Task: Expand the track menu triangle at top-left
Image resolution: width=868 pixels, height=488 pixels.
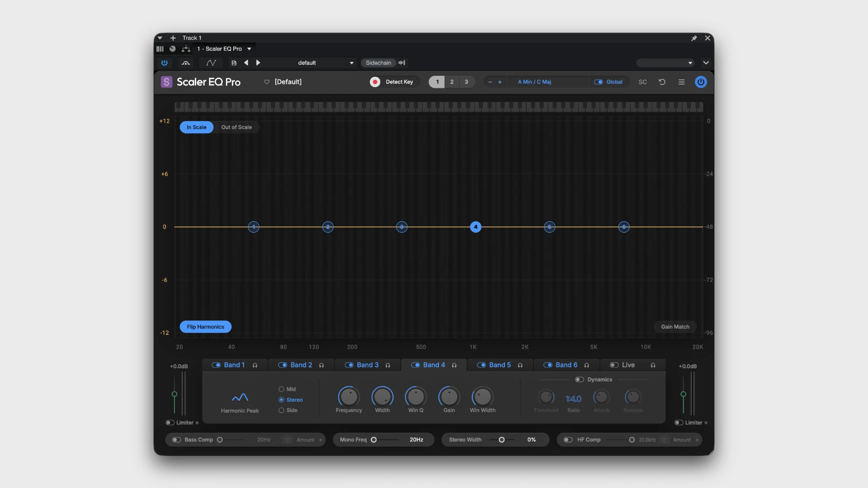Action: tap(160, 38)
